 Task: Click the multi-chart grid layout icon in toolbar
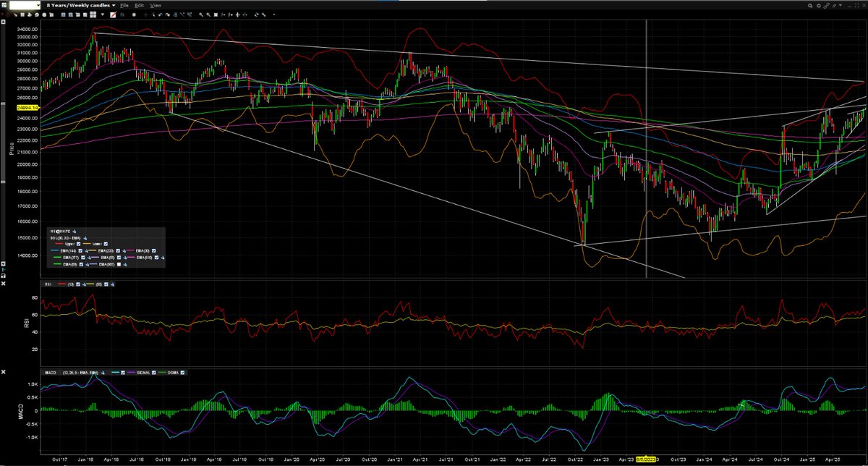[x=93, y=14]
